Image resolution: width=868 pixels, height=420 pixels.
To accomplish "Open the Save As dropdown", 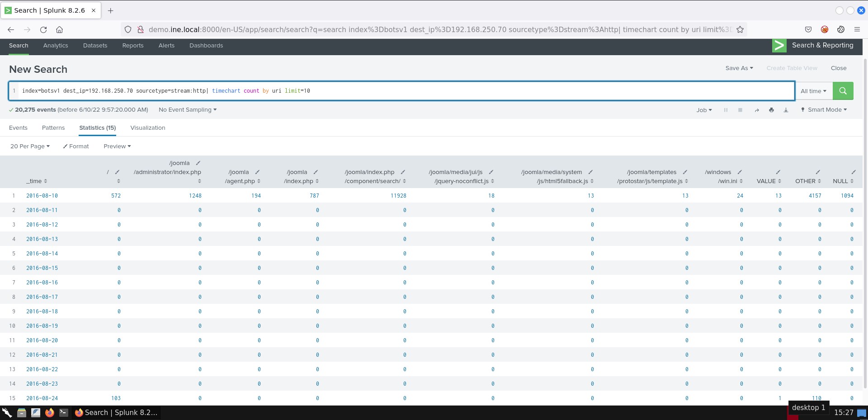I will pos(739,68).
